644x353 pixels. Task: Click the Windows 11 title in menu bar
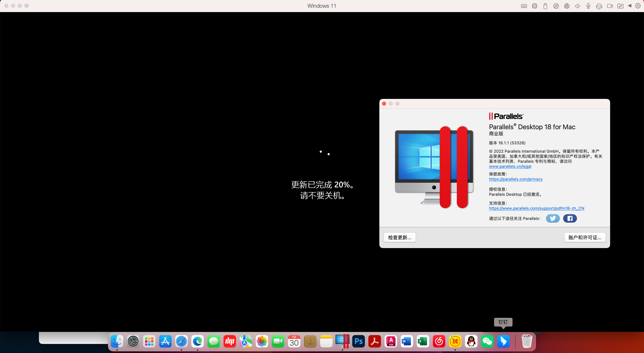[321, 6]
